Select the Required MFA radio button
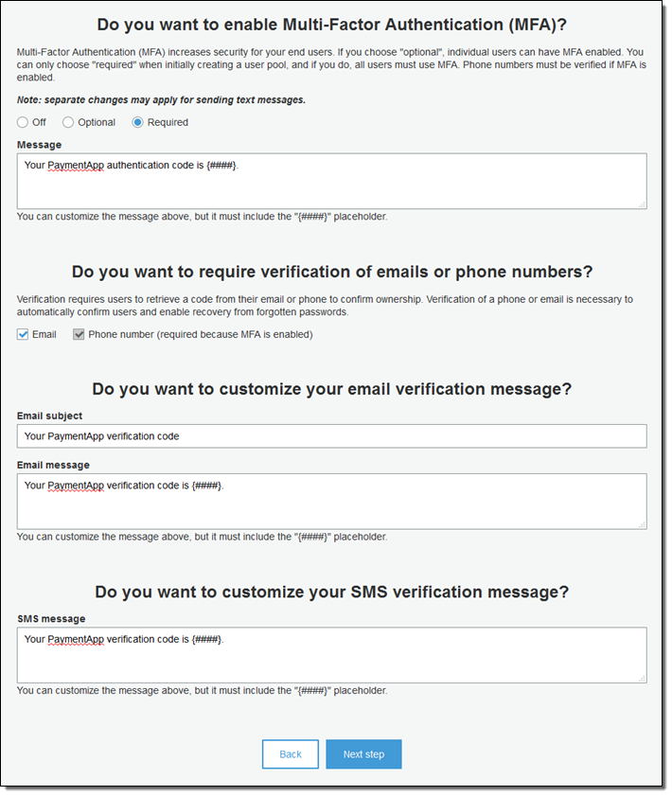Image resolution: width=672 pixels, height=796 pixels. (138, 122)
